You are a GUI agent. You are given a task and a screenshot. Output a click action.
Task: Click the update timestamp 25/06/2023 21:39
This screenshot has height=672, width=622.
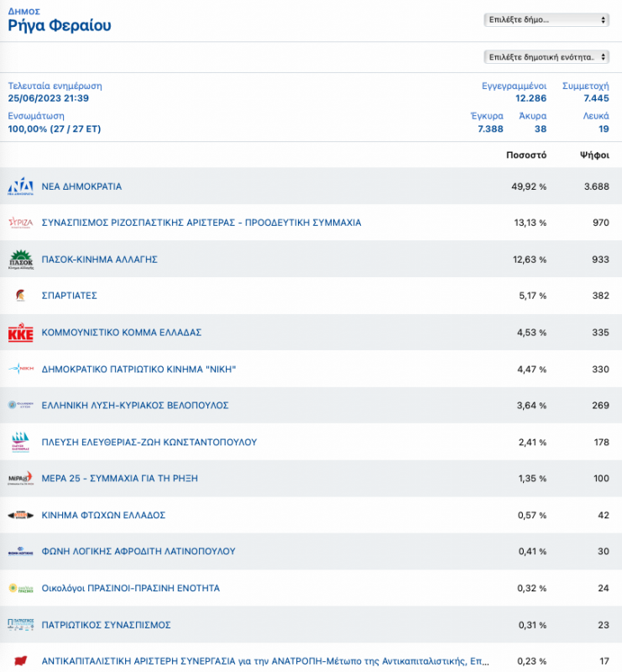49,98
